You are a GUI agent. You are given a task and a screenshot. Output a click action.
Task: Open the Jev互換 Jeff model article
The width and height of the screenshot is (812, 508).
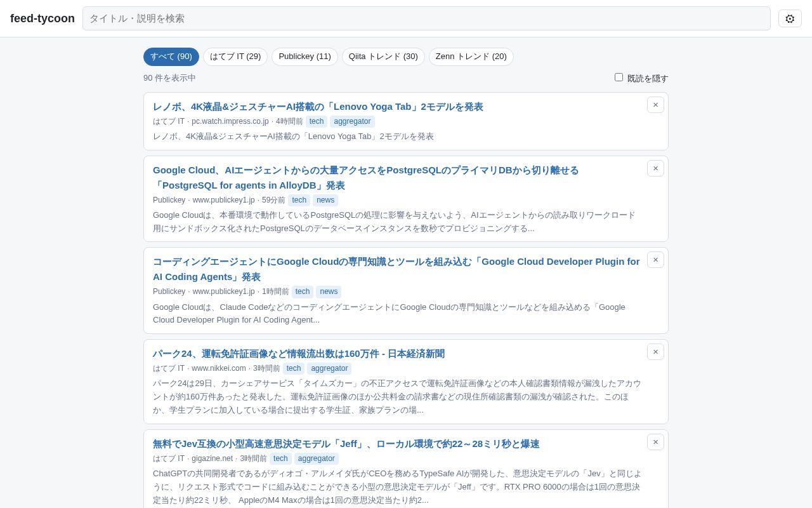point(346,444)
